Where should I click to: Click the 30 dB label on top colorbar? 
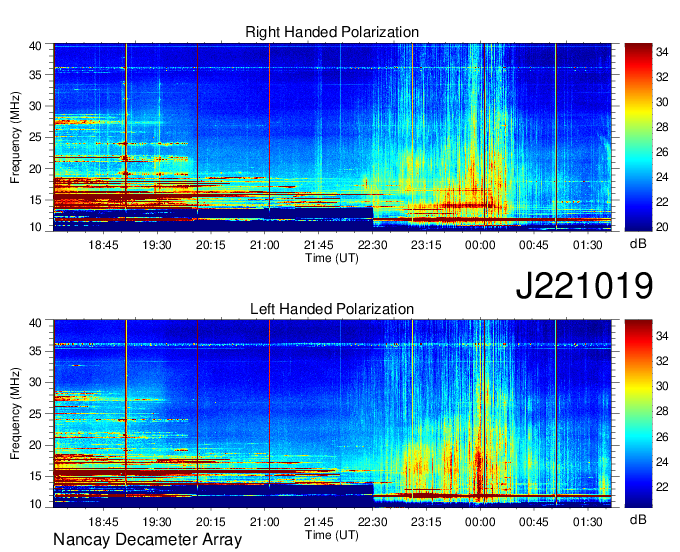click(662, 102)
